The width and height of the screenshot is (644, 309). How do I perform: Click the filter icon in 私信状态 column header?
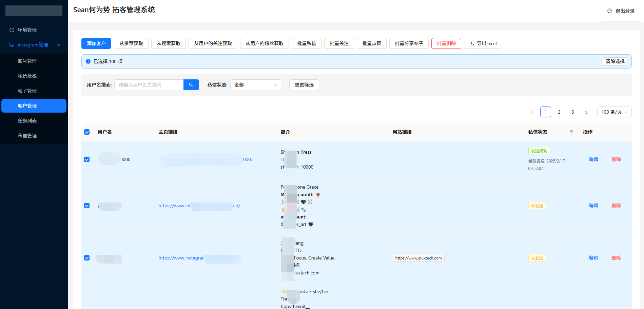tap(571, 132)
